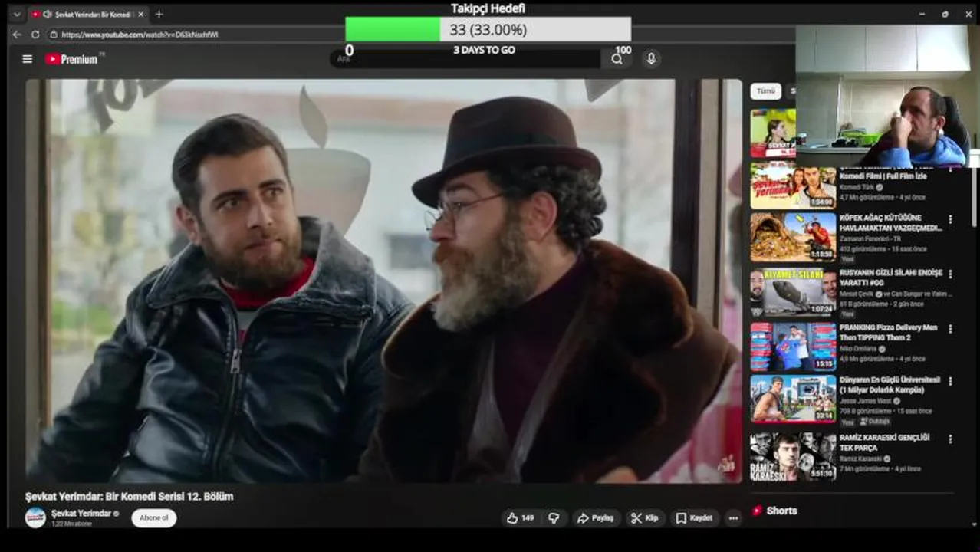The image size is (980, 552).
Task: Like the video with thumbs-up icon
Action: 512,518
